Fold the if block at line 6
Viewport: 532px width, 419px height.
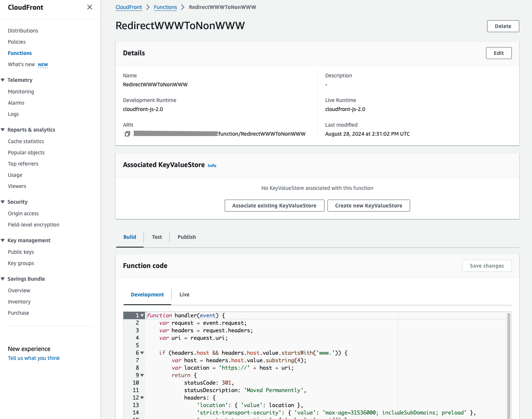click(142, 353)
